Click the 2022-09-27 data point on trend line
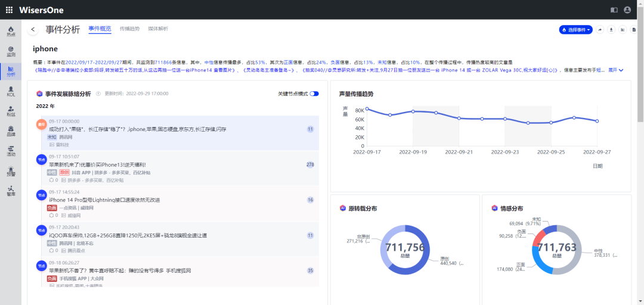Screen dimensions: 644x305 [x=597, y=121]
